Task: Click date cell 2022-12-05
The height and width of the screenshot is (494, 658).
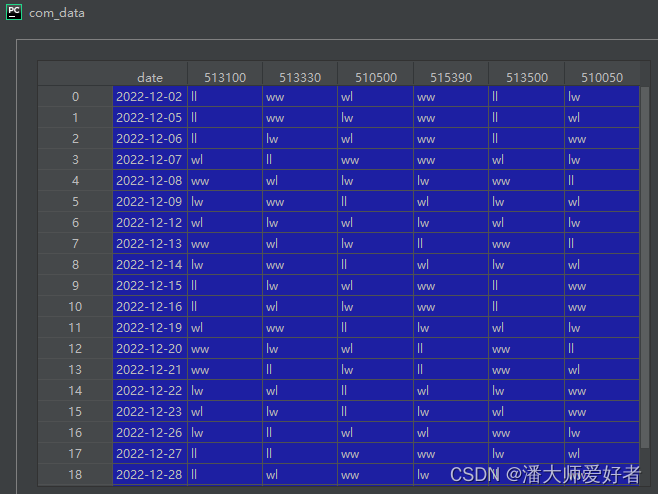Action: [150, 118]
